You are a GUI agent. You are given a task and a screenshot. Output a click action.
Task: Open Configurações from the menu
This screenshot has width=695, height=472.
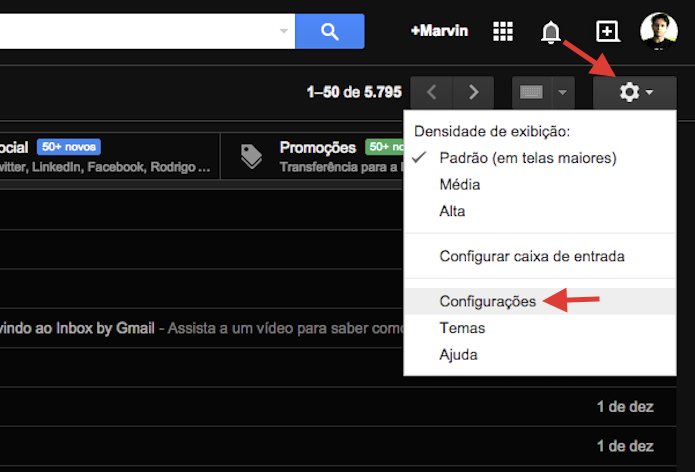coord(540,301)
